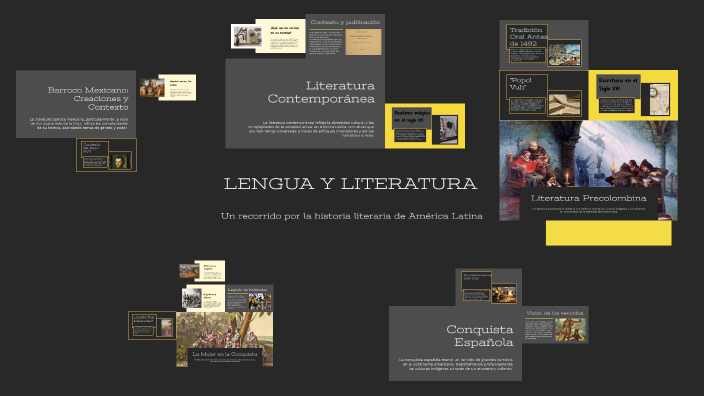Click the Barroco Mexicano description paragraph
This screenshot has height=396, width=704.
79,123
